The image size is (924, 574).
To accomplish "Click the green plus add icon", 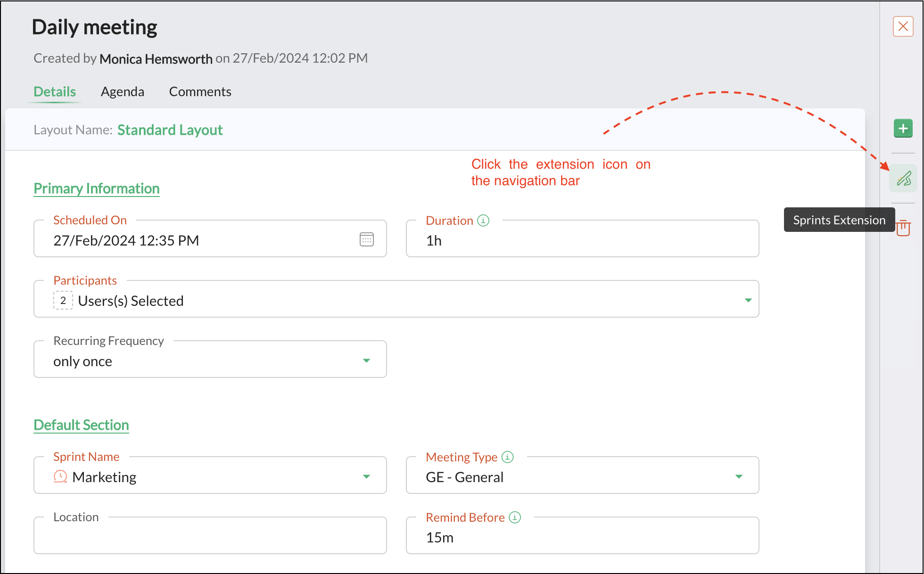I will click(903, 128).
